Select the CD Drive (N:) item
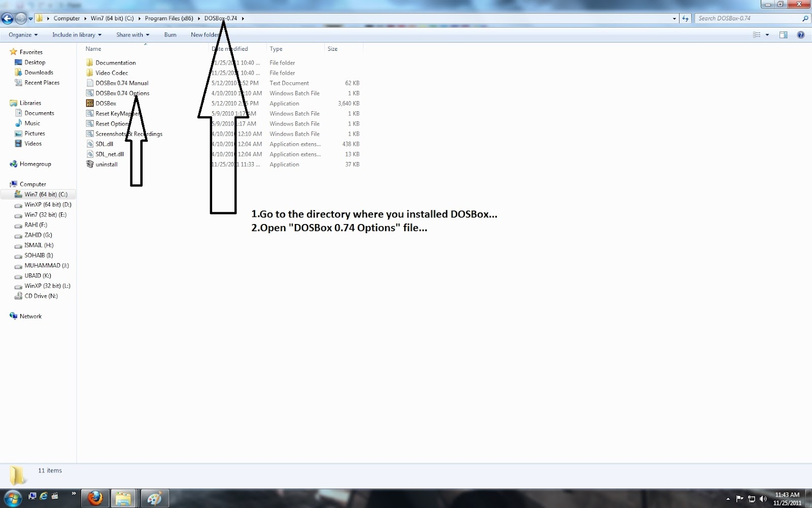The image size is (812, 508). (41, 296)
